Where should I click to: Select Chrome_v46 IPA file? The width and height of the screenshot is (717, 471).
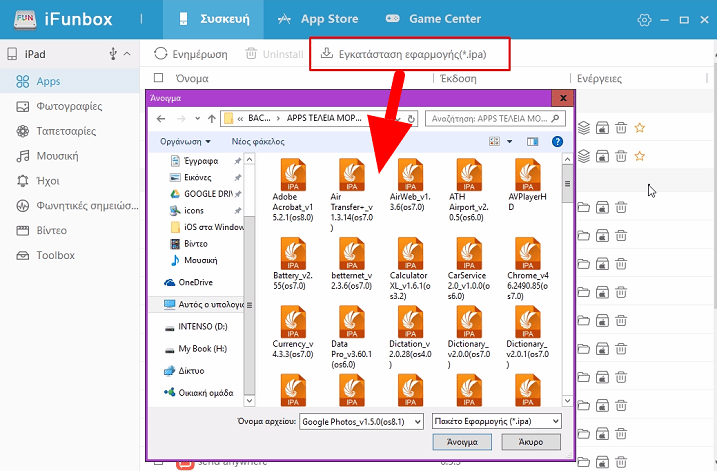(527, 269)
